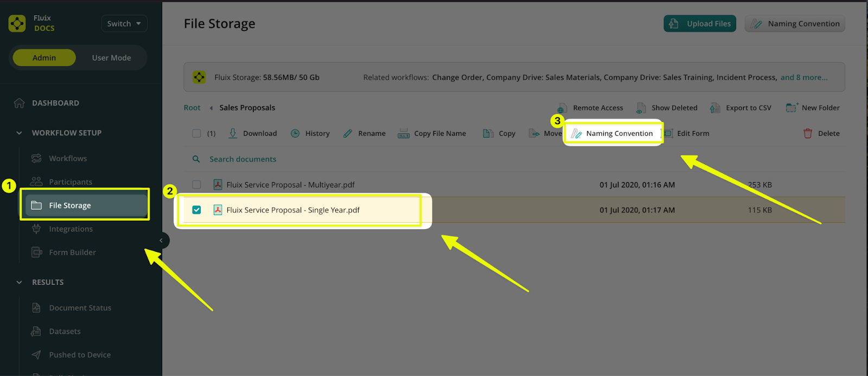Screen dimensions: 868x376
Task: Go to Form Builder in the sidebar
Action: (72, 252)
